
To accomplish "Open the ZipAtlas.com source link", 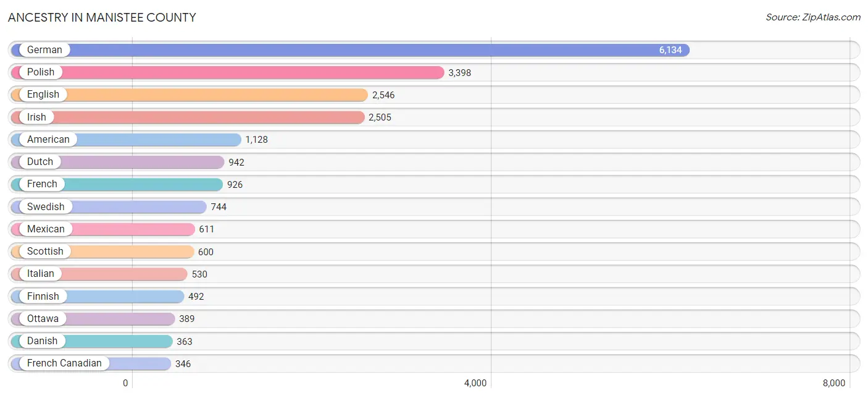I will [x=813, y=17].
